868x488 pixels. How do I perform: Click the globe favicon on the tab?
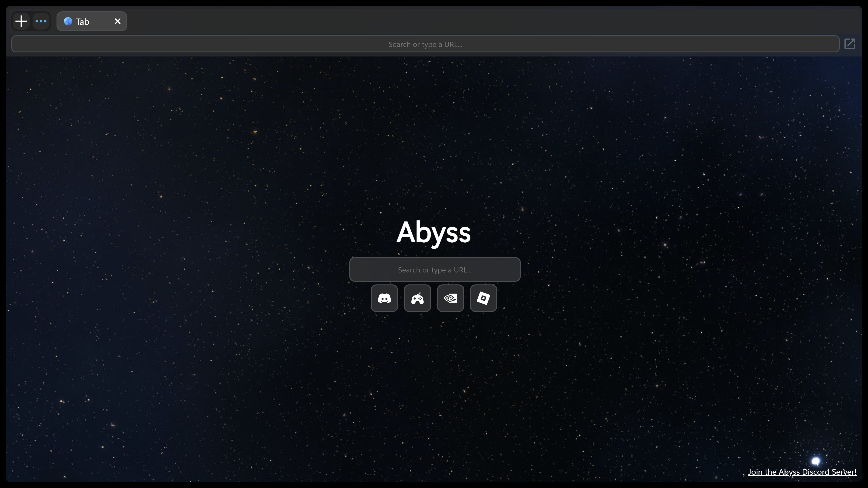coord(68,21)
